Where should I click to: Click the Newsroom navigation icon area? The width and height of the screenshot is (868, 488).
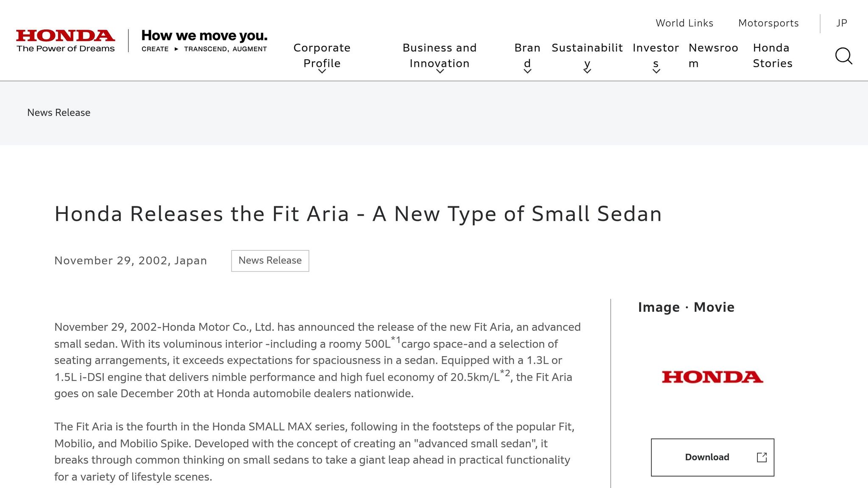[714, 55]
